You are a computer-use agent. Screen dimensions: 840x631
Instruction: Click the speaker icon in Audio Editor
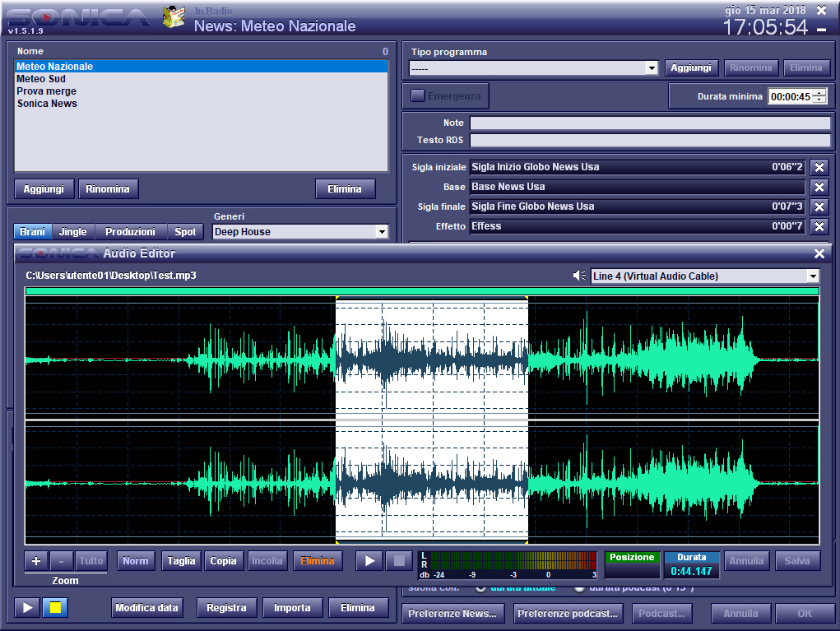[x=579, y=276]
